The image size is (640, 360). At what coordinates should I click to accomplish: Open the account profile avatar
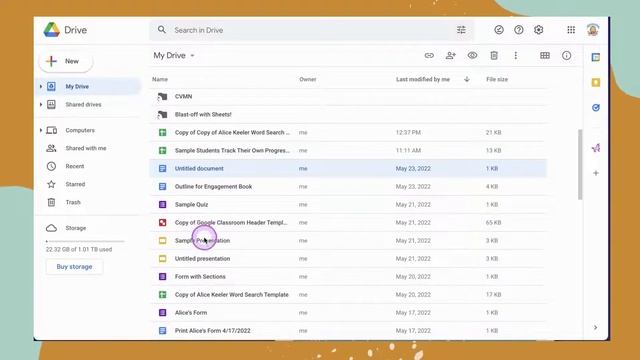coord(593,30)
